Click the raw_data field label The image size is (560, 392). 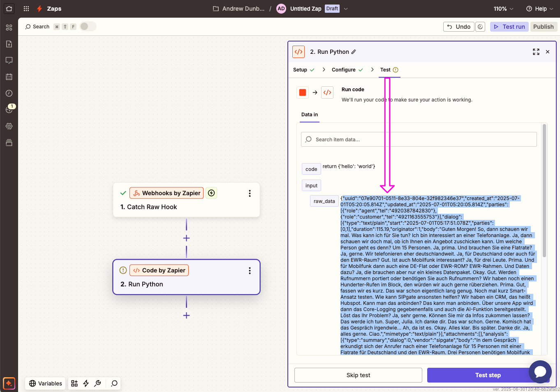point(324,201)
